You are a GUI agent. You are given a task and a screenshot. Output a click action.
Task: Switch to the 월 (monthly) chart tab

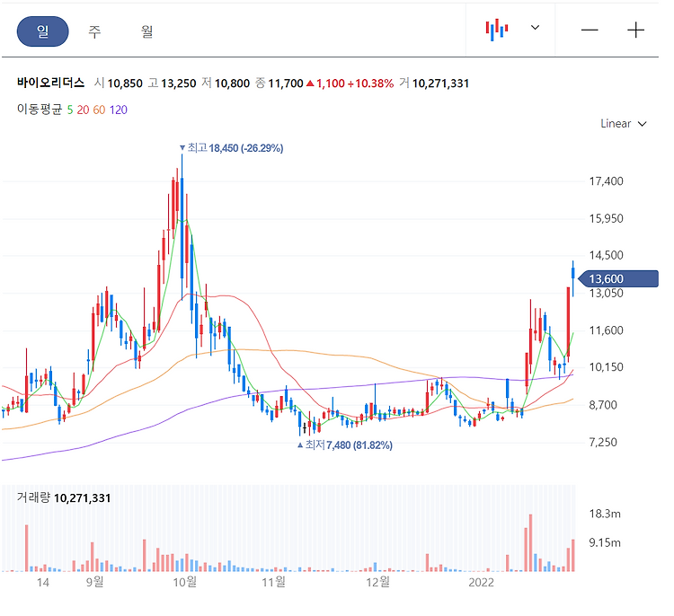pos(147,31)
